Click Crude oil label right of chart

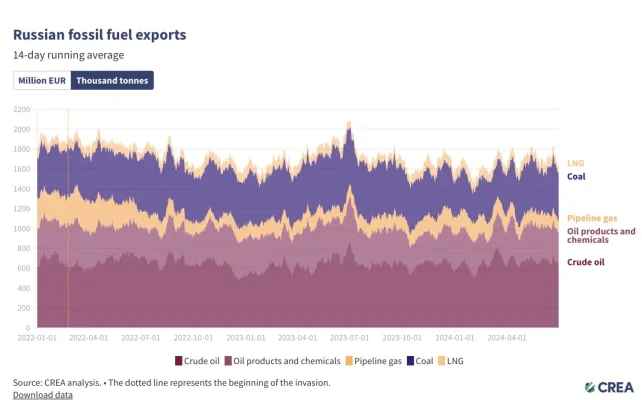click(x=586, y=262)
